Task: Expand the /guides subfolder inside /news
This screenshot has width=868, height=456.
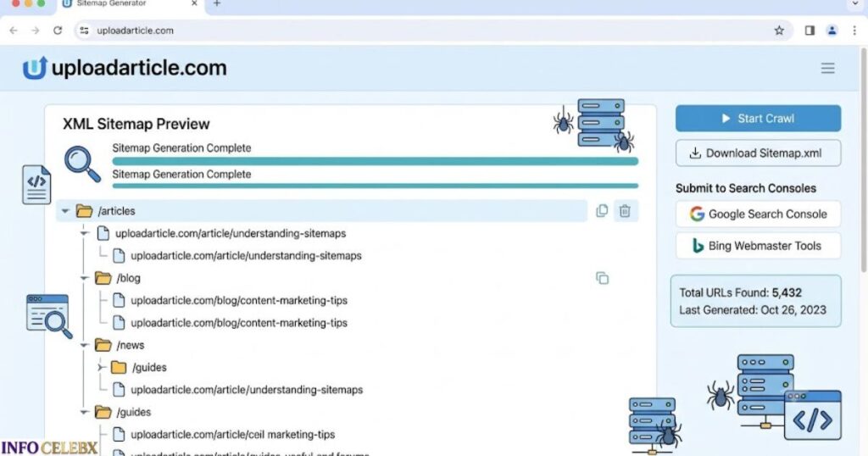Action: [x=102, y=368]
